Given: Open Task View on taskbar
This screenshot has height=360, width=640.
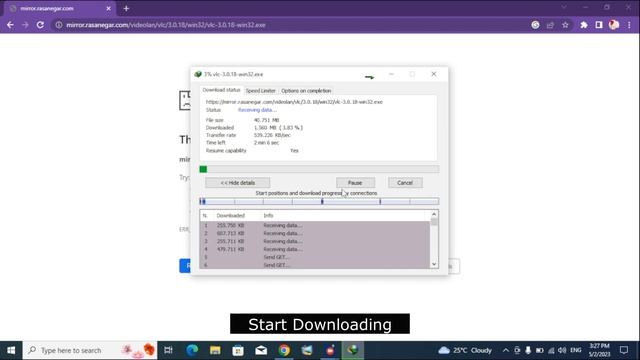Looking at the screenshot, I should click(168, 350).
